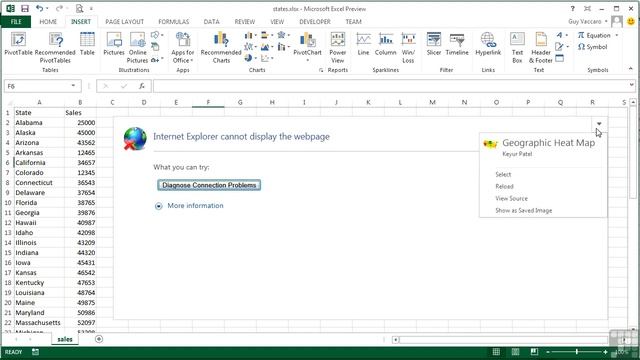Open Recommended PivotTables
This screenshot has height=360, width=640.
[x=55, y=48]
